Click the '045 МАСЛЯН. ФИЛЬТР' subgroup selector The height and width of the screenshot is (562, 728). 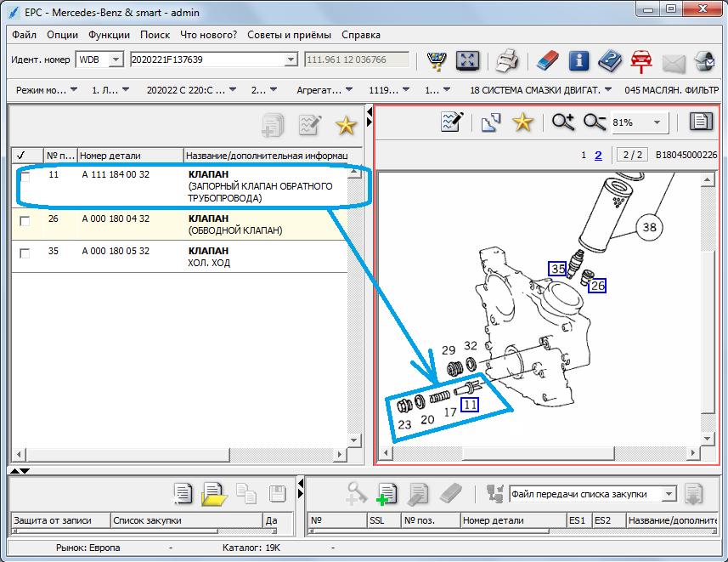[671, 90]
